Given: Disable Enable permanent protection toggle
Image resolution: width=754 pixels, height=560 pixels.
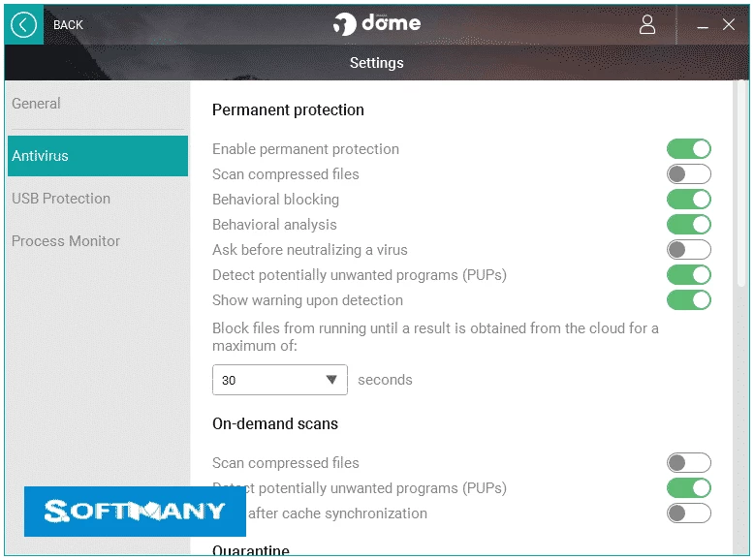Looking at the screenshot, I should tap(688, 149).
